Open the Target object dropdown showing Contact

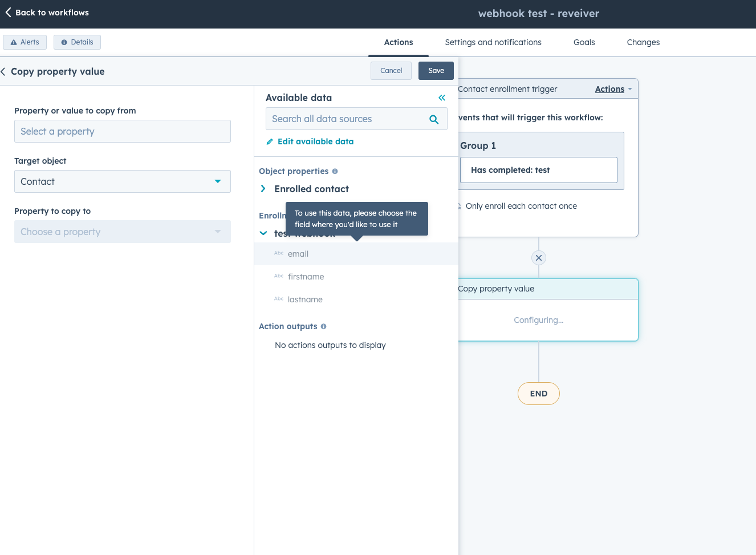[x=217, y=181]
